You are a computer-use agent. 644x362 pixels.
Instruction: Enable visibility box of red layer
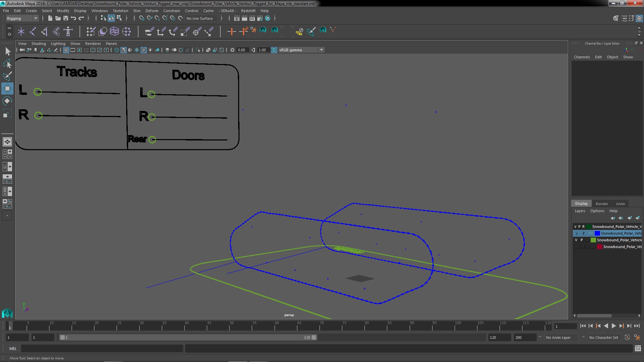pos(577,247)
